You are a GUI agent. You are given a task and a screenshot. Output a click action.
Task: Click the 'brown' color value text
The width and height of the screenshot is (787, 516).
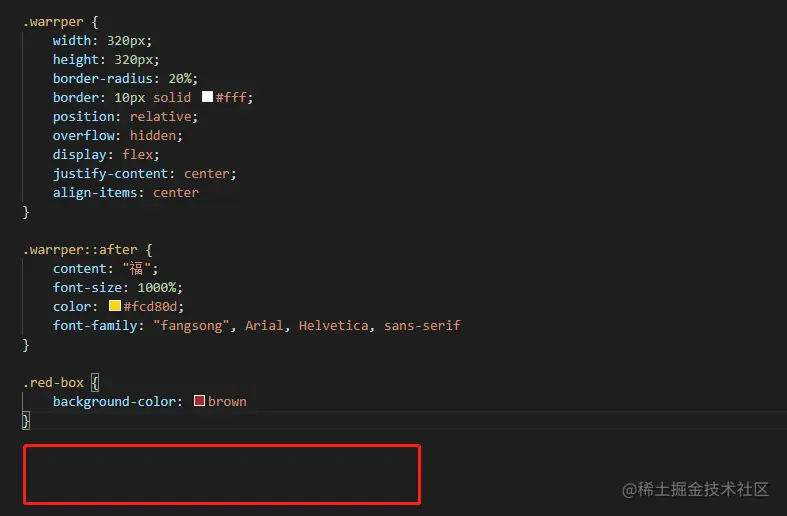227,402
